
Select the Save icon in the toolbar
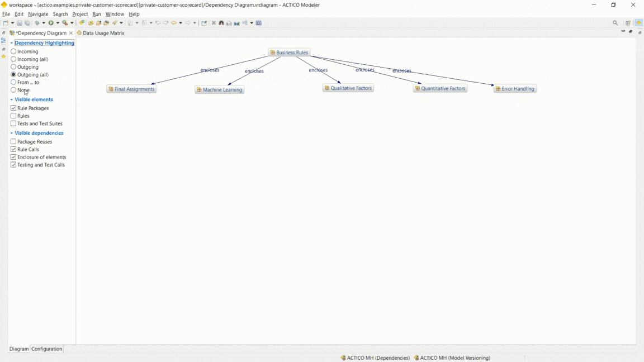click(x=19, y=23)
